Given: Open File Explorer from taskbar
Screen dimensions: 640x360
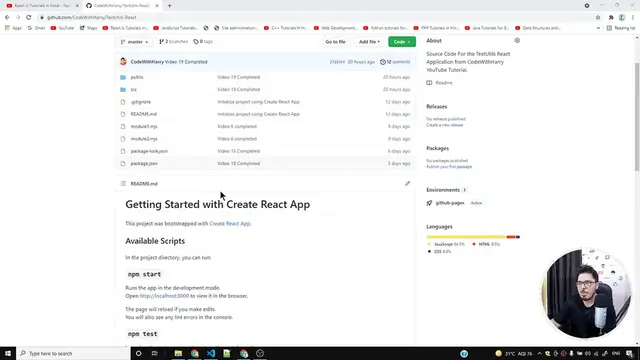Looking at the screenshot, I should pyautogui.click(x=178, y=353).
